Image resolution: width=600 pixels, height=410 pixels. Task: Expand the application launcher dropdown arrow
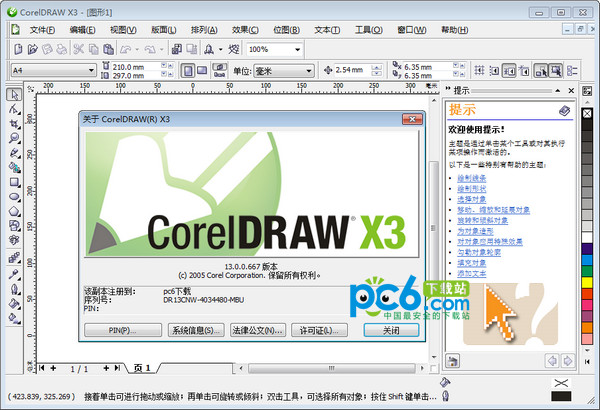click(220, 49)
